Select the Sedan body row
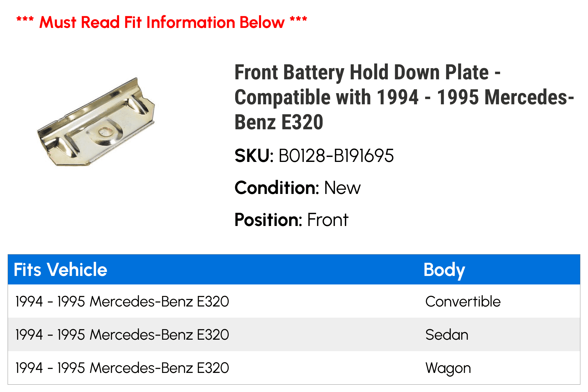This screenshot has width=588, height=392. (294, 334)
